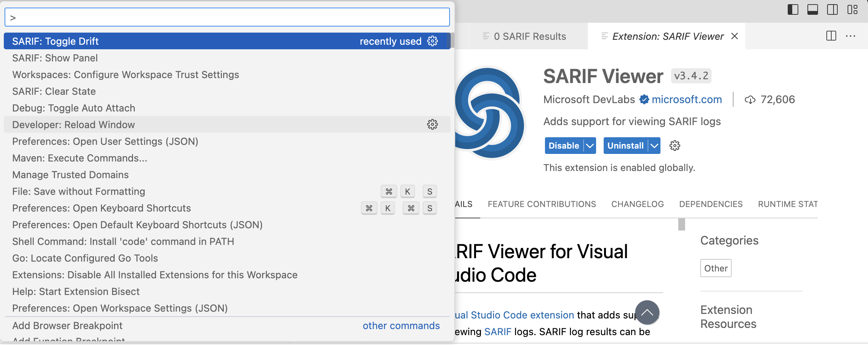Click the verified publisher badge icon
868x345 pixels.
644,100
